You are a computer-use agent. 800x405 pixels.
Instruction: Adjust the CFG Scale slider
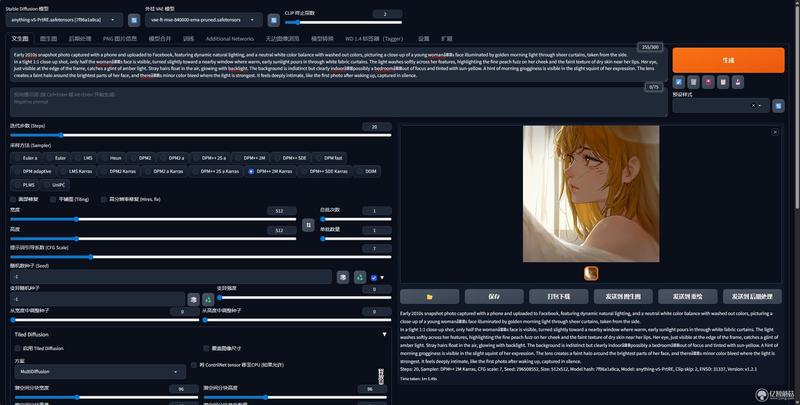click(x=201, y=257)
